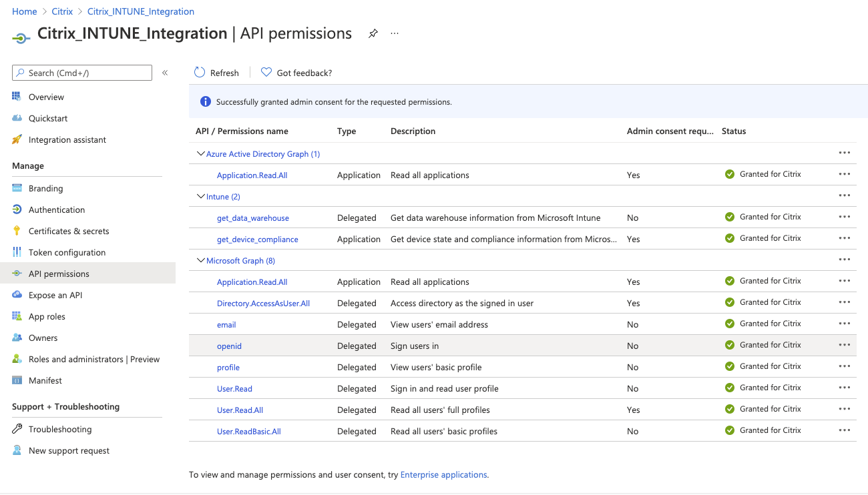Image resolution: width=868 pixels, height=495 pixels.
Task: Click the API / Permissions name column header
Action: point(242,131)
